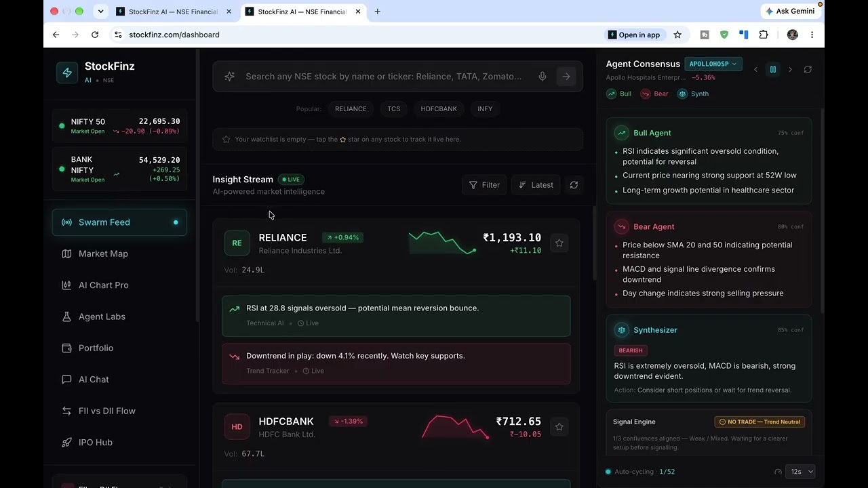Click the IPO Hub rocket icon
Image resolution: width=868 pixels, height=488 pixels.
coord(66,443)
